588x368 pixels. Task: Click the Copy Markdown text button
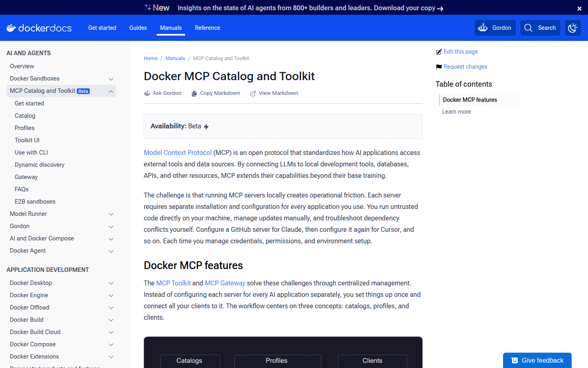pyautogui.click(x=220, y=93)
